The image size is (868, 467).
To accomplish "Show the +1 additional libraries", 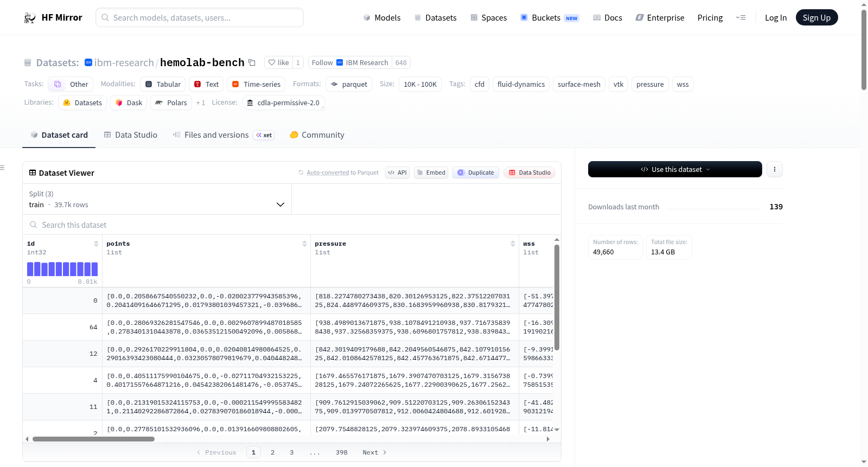I will [201, 103].
